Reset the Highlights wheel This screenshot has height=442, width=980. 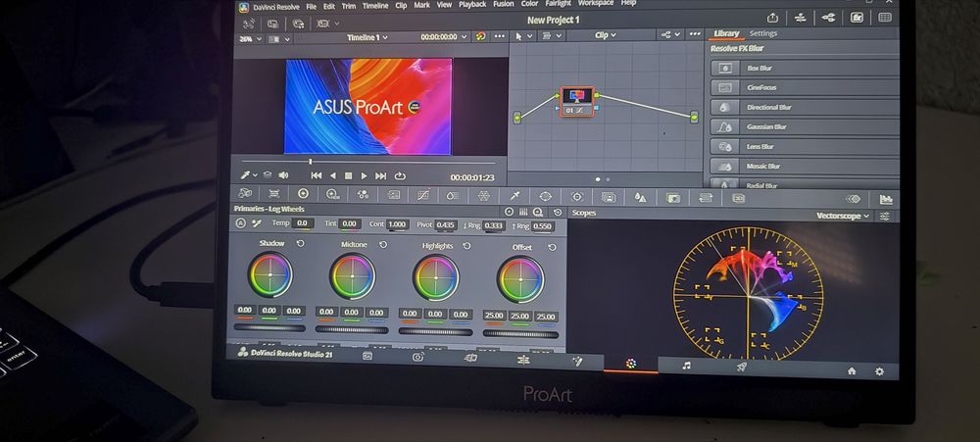pyautogui.click(x=466, y=246)
